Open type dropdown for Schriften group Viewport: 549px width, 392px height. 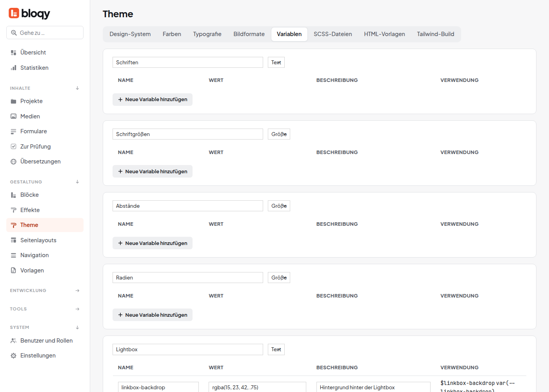pyautogui.click(x=276, y=62)
